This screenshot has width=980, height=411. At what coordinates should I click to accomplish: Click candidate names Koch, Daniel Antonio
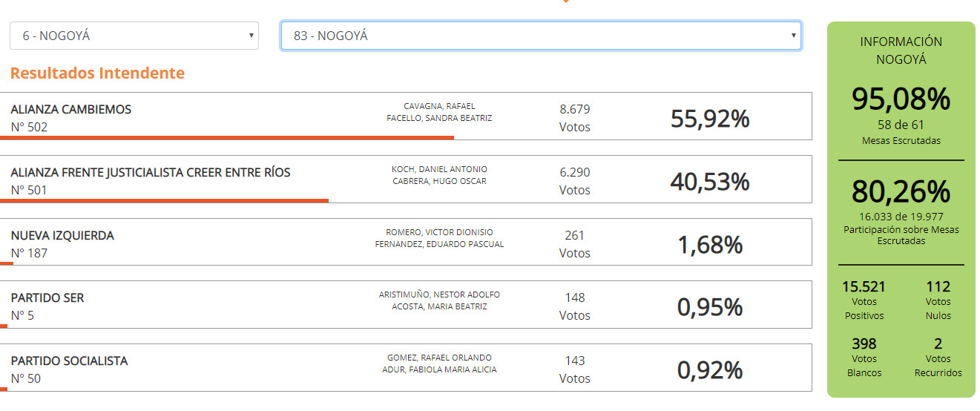(x=439, y=169)
